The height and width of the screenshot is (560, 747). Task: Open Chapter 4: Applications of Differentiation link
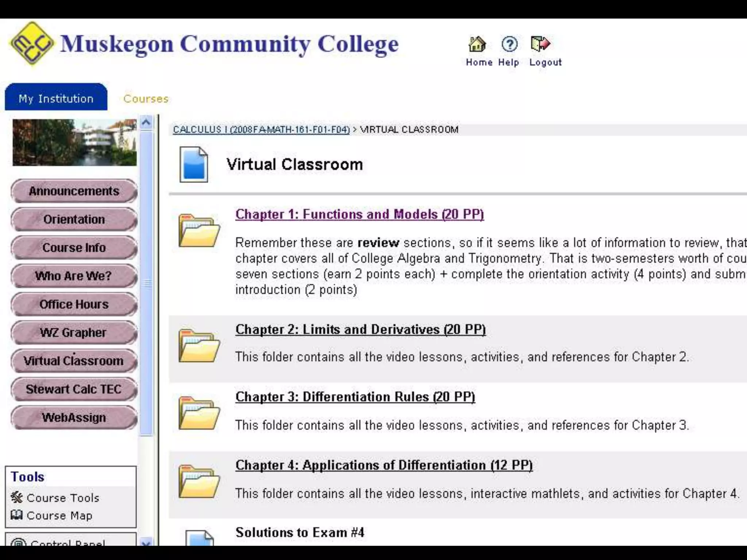tap(384, 465)
